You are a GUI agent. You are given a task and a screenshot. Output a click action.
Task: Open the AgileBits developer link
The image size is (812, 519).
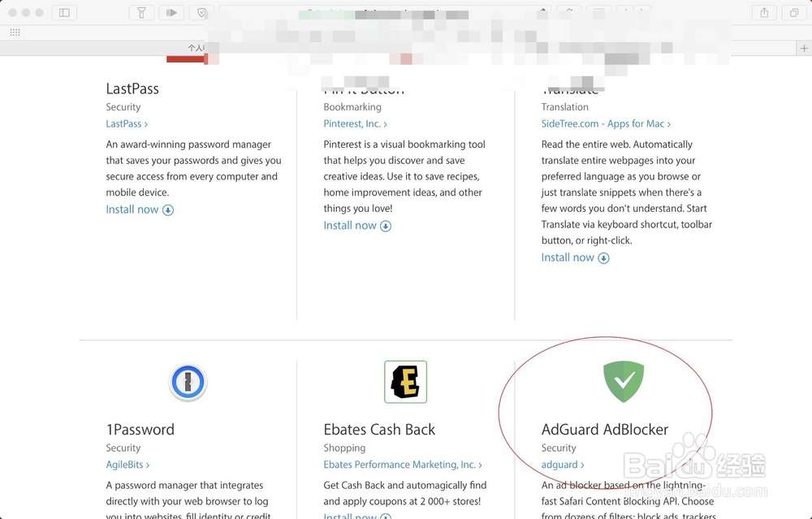coord(128,465)
